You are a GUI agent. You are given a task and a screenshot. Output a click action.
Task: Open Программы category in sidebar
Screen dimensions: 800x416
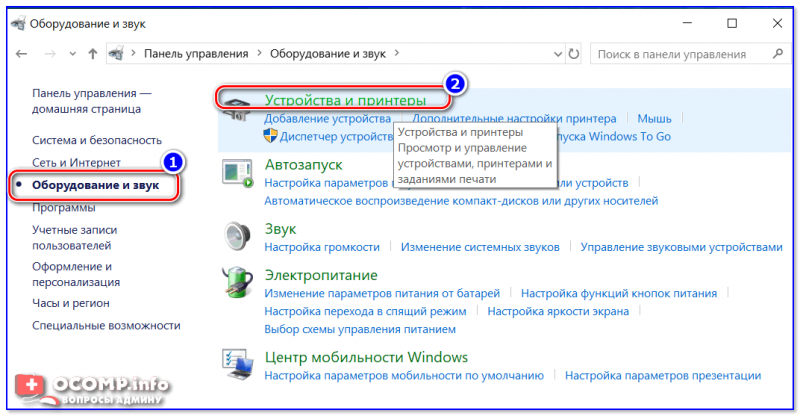64,207
